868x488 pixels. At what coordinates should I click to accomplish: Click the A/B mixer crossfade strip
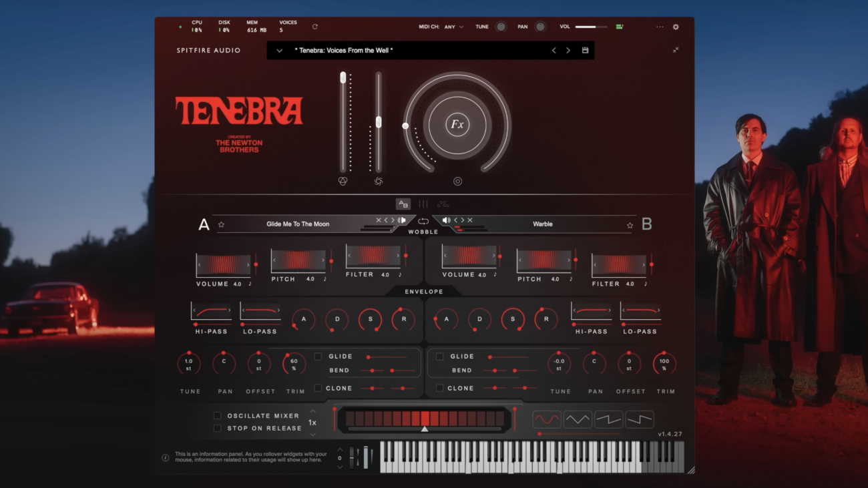tap(424, 419)
